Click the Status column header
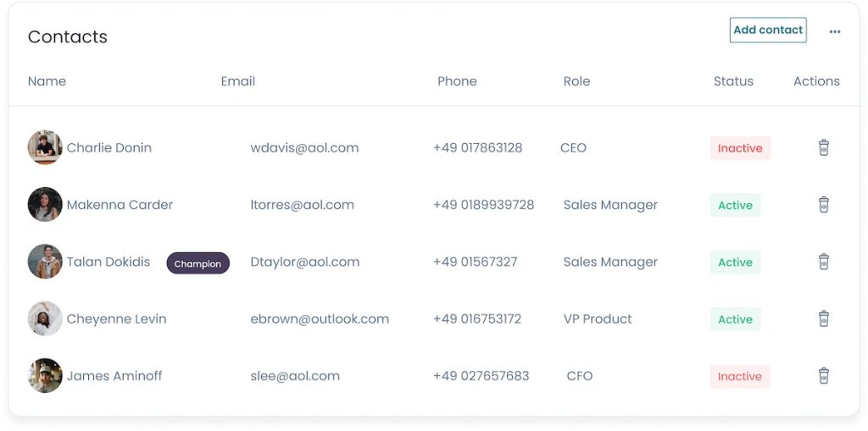 [x=733, y=81]
